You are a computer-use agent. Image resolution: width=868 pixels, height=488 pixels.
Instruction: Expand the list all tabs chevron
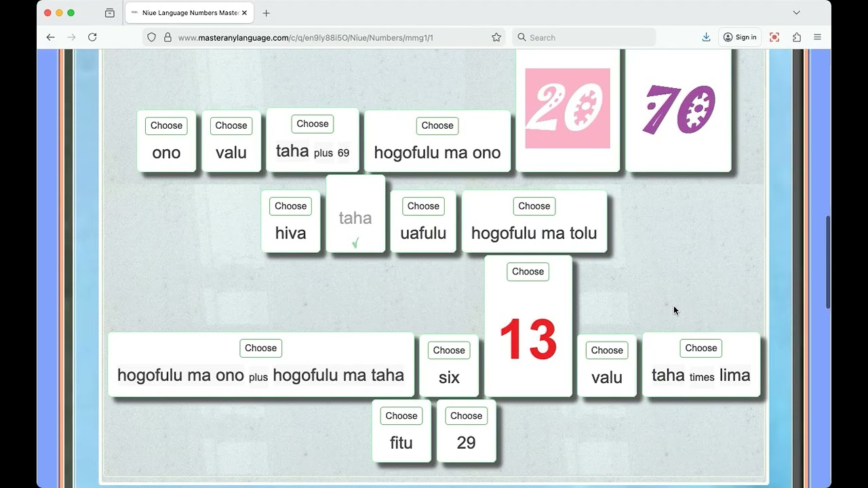797,13
